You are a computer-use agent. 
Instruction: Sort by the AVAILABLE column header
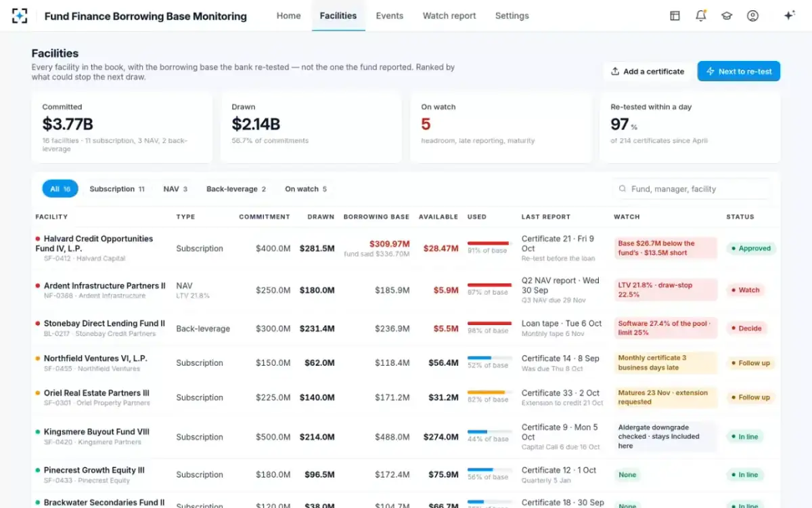coord(438,217)
